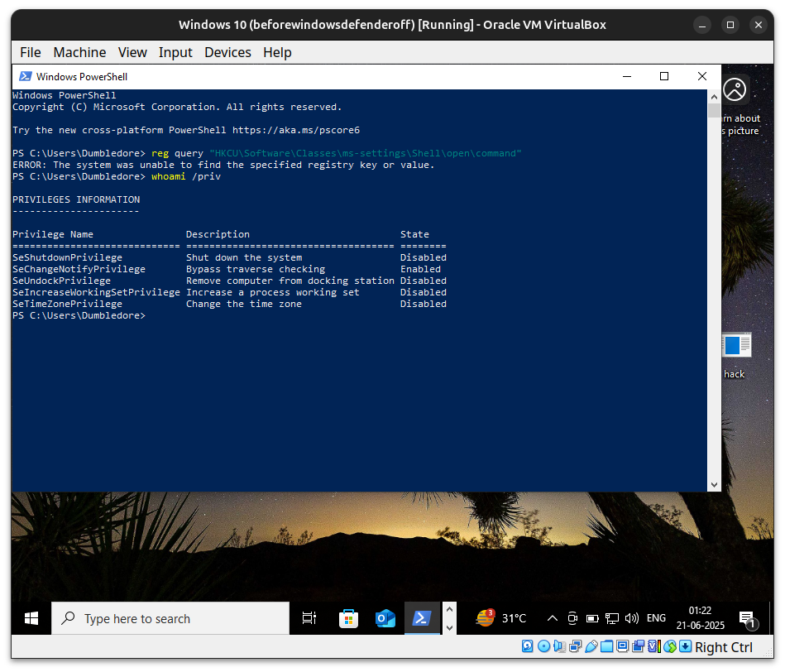Click the last PS C:\Users\Dumbledore> prompt
This screenshot has width=785, height=672.
point(79,315)
